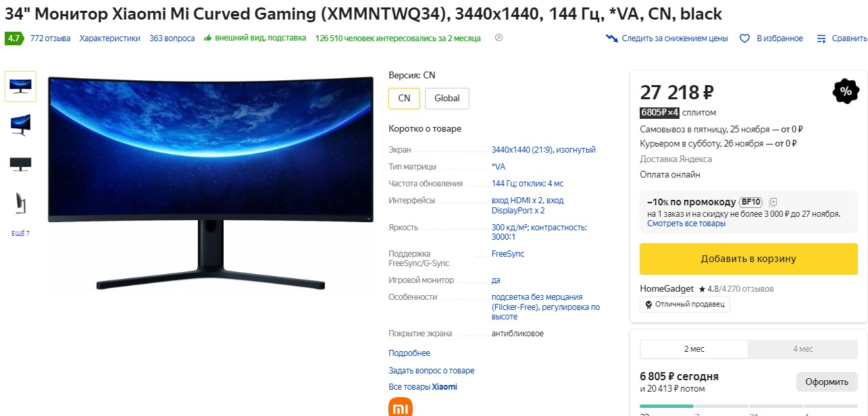Click the heart favorites icon
The image size is (868, 416).
(x=745, y=38)
